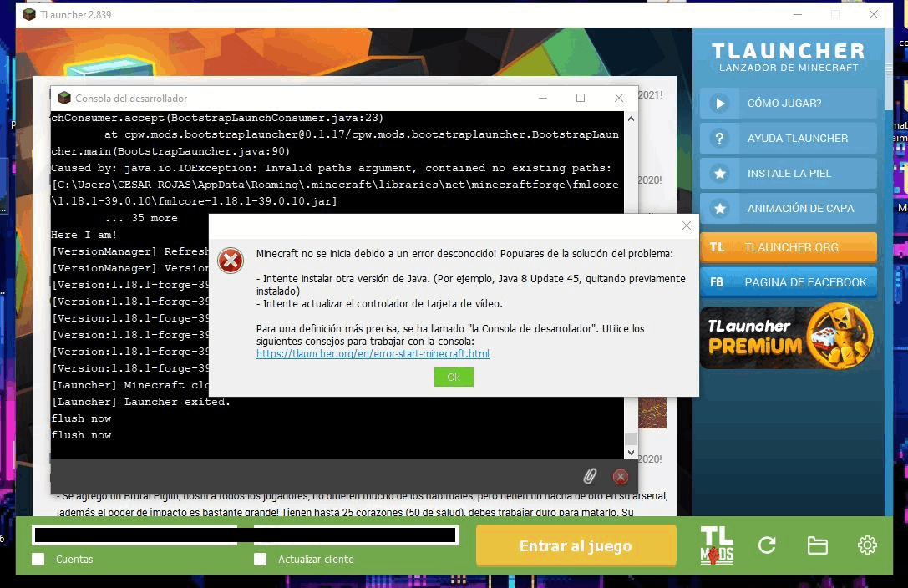Minimize the TLauncher 2.839 window
The width and height of the screenshot is (908, 588).
[x=798, y=14]
